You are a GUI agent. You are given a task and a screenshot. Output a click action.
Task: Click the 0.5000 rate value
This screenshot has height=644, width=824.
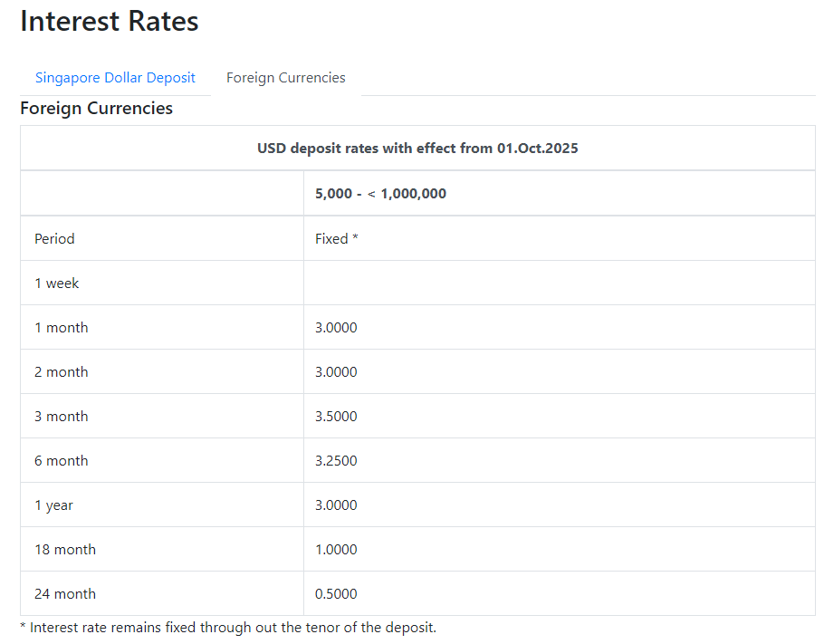click(336, 594)
